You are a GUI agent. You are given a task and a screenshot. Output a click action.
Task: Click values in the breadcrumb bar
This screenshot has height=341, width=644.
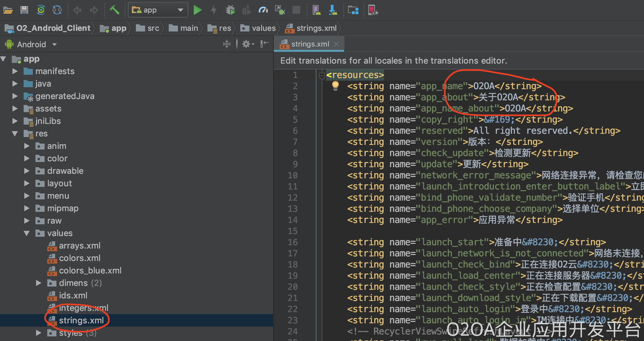[x=263, y=28]
